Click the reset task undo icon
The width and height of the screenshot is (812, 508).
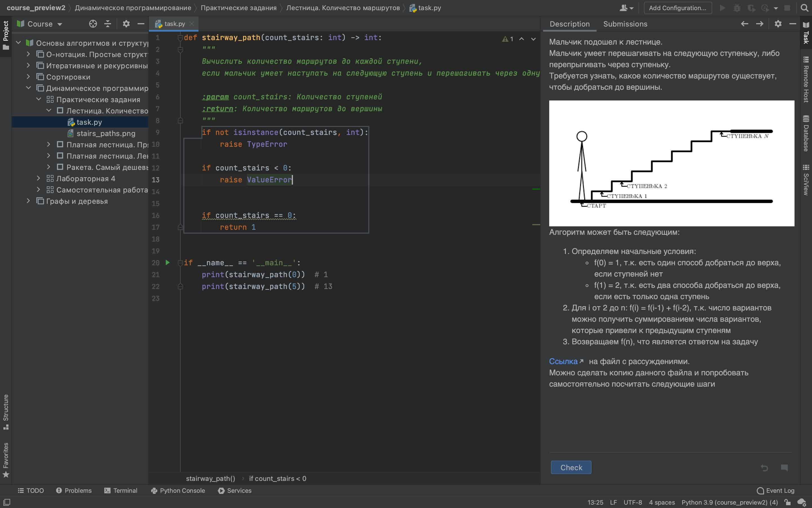click(764, 467)
